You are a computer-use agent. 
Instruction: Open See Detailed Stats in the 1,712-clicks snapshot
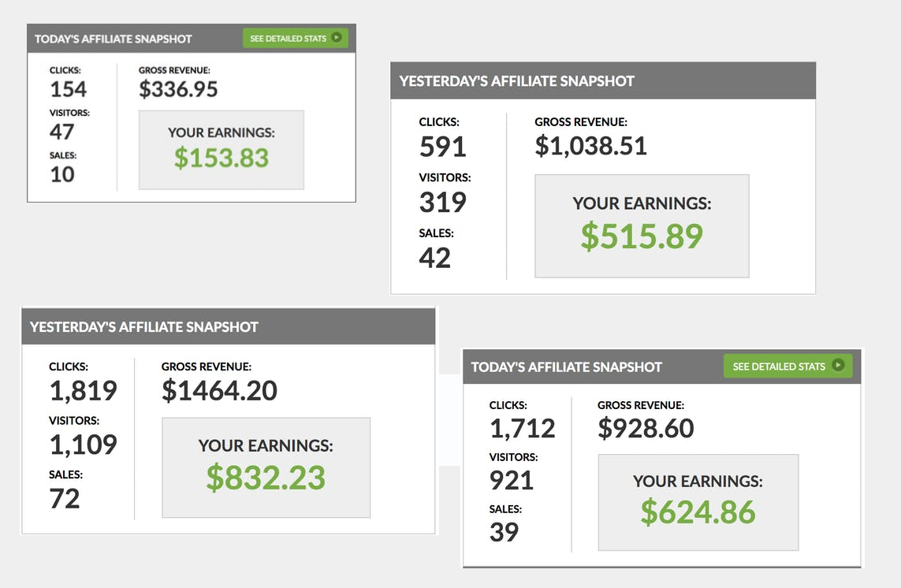787,366
